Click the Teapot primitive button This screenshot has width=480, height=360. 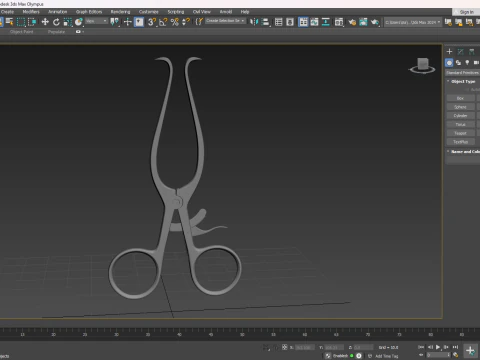pyautogui.click(x=460, y=133)
